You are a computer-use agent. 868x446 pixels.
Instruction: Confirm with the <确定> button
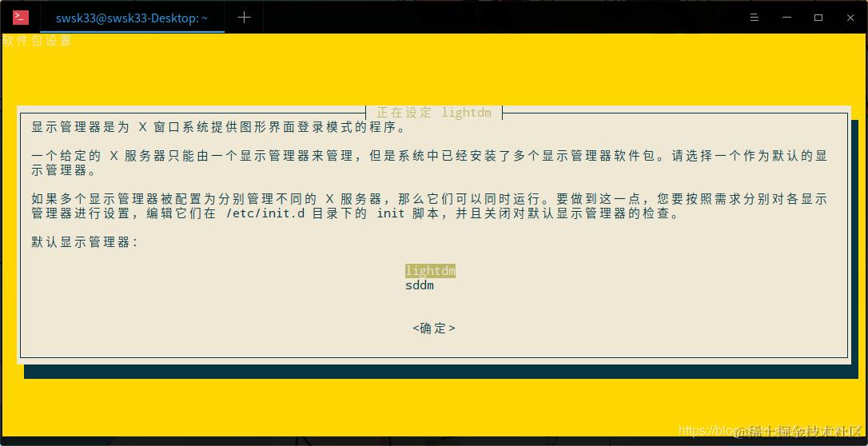pyautogui.click(x=434, y=329)
